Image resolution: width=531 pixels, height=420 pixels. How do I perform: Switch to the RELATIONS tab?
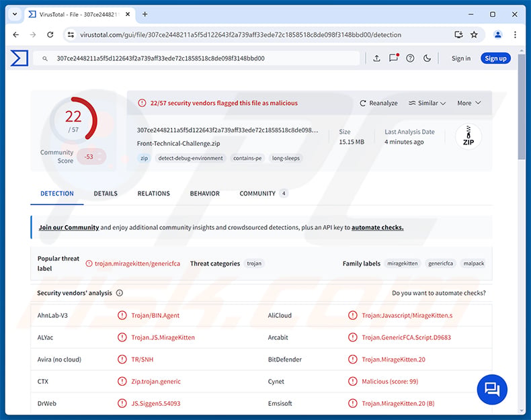point(154,194)
